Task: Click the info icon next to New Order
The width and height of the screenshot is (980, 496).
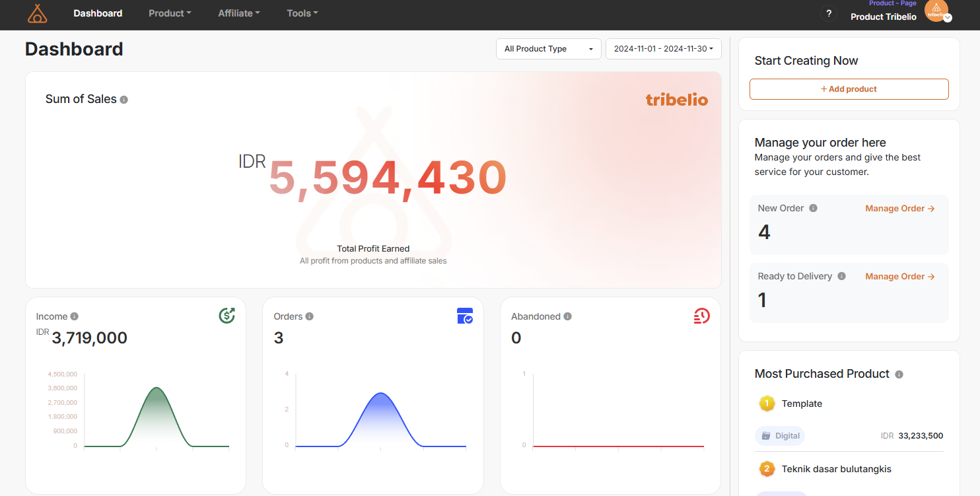Action: (x=813, y=208)
